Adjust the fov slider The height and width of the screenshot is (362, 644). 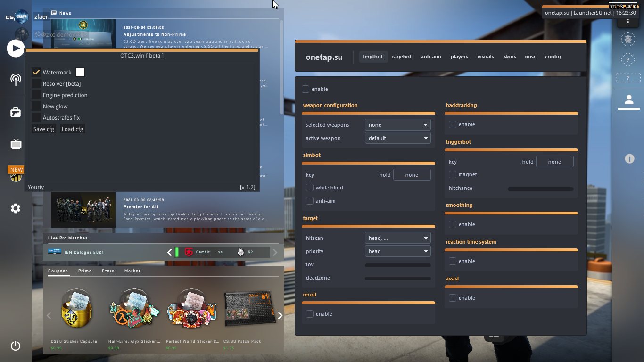398,265
